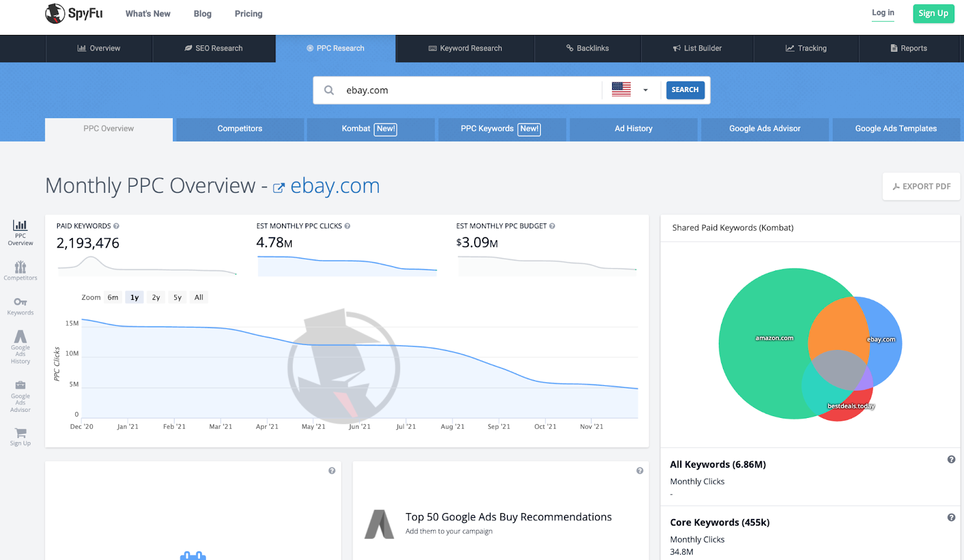Open the country selector dropdown
Screen dimensions: 964x560
(x=645, y=90)
